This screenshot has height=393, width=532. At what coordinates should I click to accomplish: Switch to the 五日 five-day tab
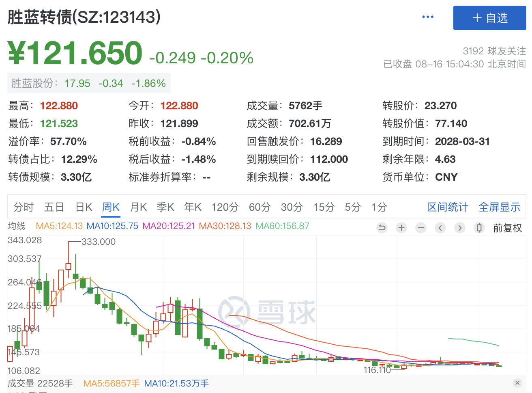point(54,207)
